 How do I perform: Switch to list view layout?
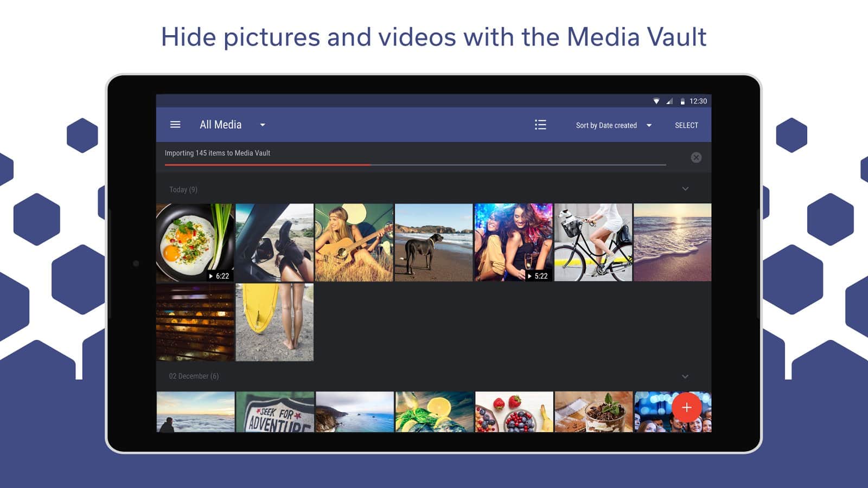point(540,125)
